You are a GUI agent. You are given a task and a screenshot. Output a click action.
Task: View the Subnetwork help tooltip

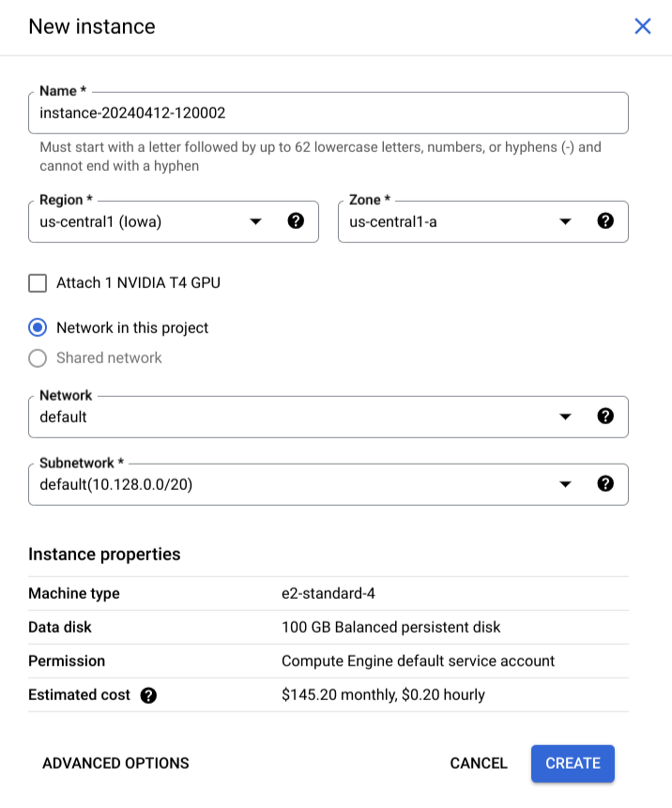[605, 484]
